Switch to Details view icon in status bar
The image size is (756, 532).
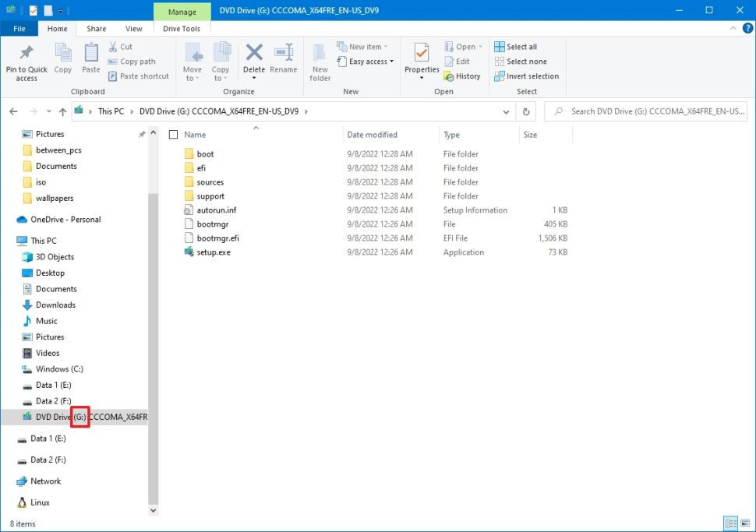click(730, 523)
